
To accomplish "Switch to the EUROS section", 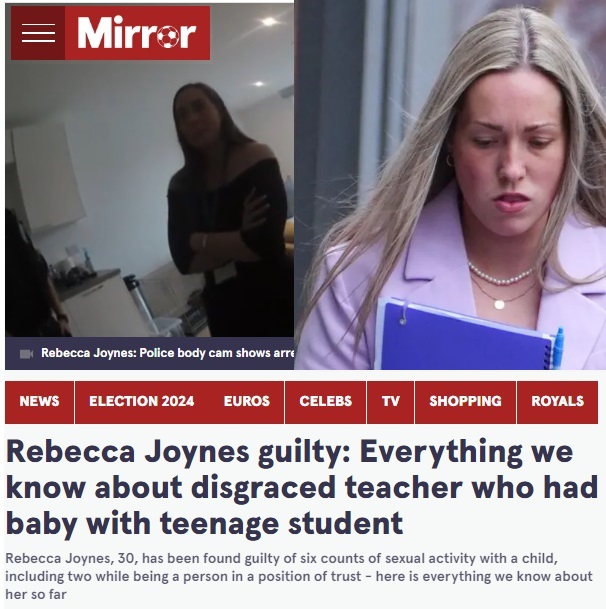I will click(x=247, y=402).
